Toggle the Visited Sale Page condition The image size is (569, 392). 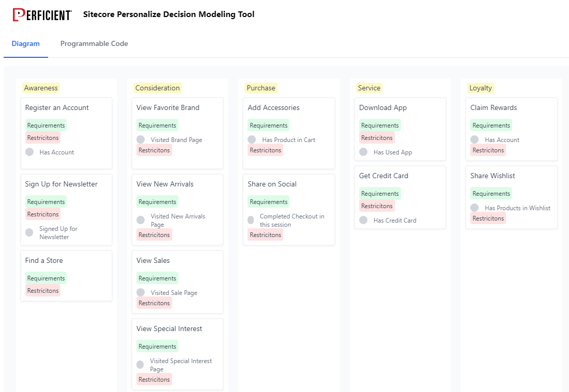[x=141, y=292]
